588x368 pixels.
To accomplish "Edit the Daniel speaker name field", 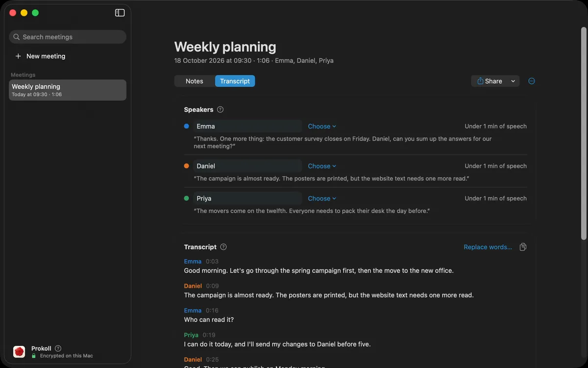I will tap(247, 166).
